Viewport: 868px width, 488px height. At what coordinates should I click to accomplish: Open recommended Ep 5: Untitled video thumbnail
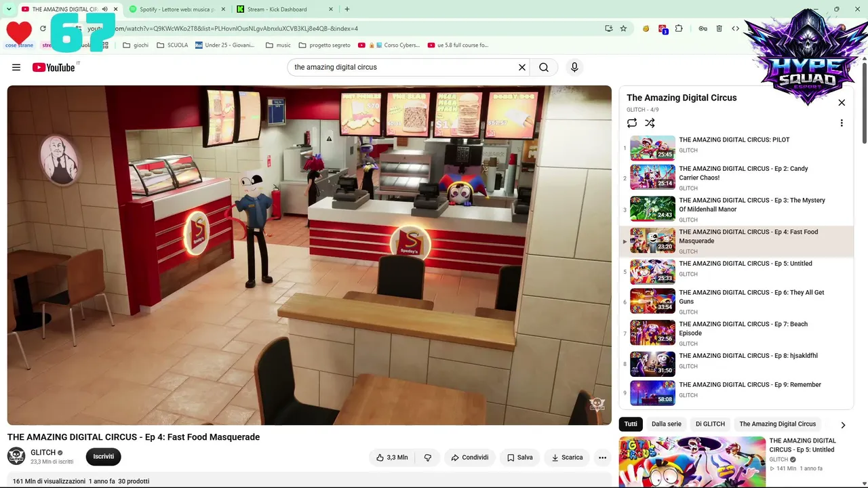click(x=692, y=462)
